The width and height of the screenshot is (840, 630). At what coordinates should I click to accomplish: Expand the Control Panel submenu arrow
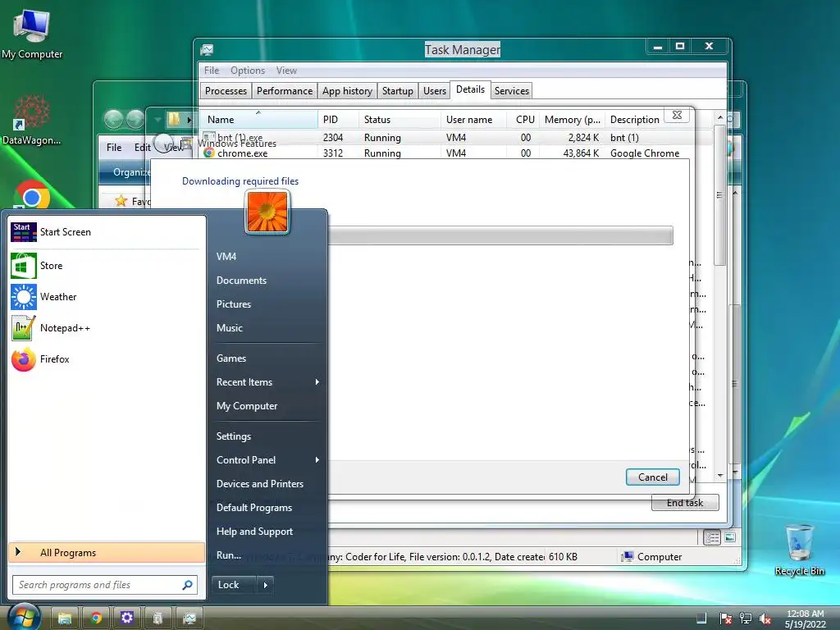point(317,459)
